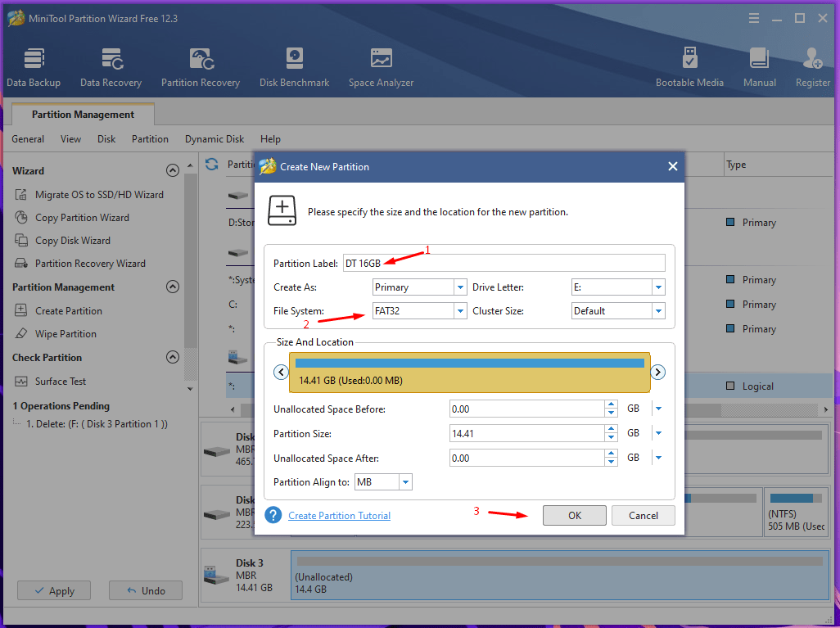The width and height of the screenshot is (840, 628).
Task: Select the Partition Management tab
Action: 83,115
